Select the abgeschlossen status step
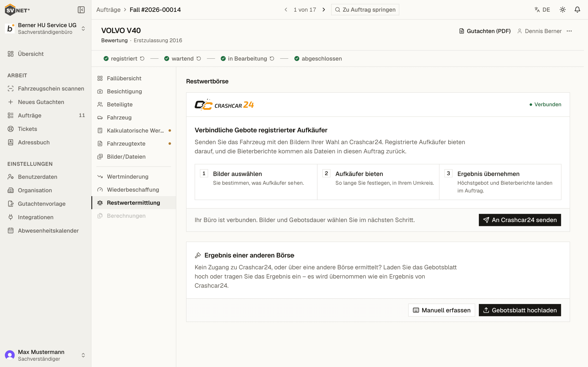This screenshot has width=588, height=367. coord(318,59)
